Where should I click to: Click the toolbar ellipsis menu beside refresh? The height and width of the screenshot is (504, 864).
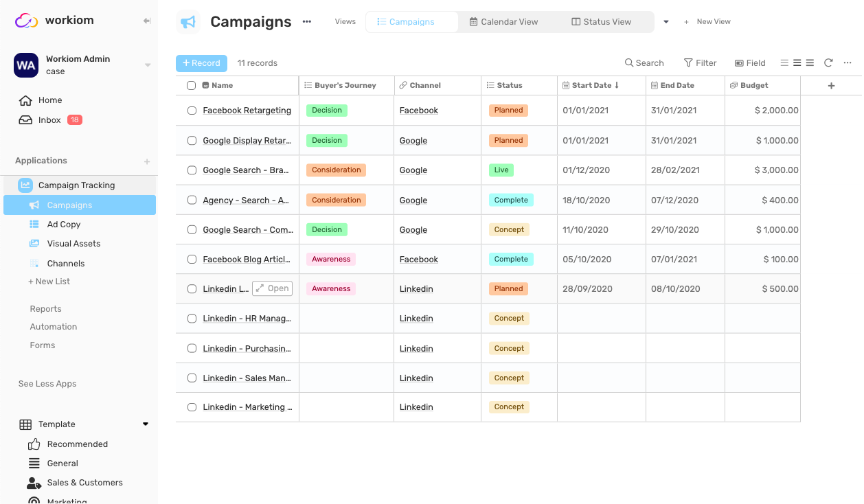847,62
